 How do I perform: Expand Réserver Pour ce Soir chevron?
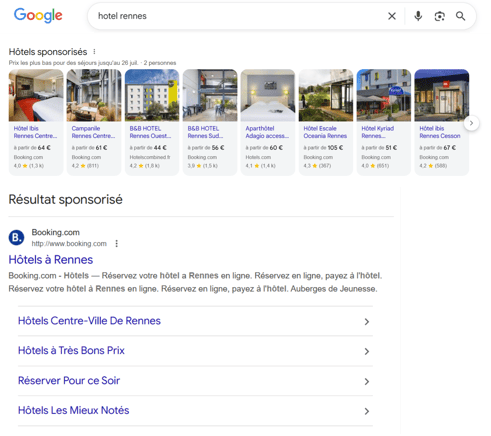click(367, 381)
